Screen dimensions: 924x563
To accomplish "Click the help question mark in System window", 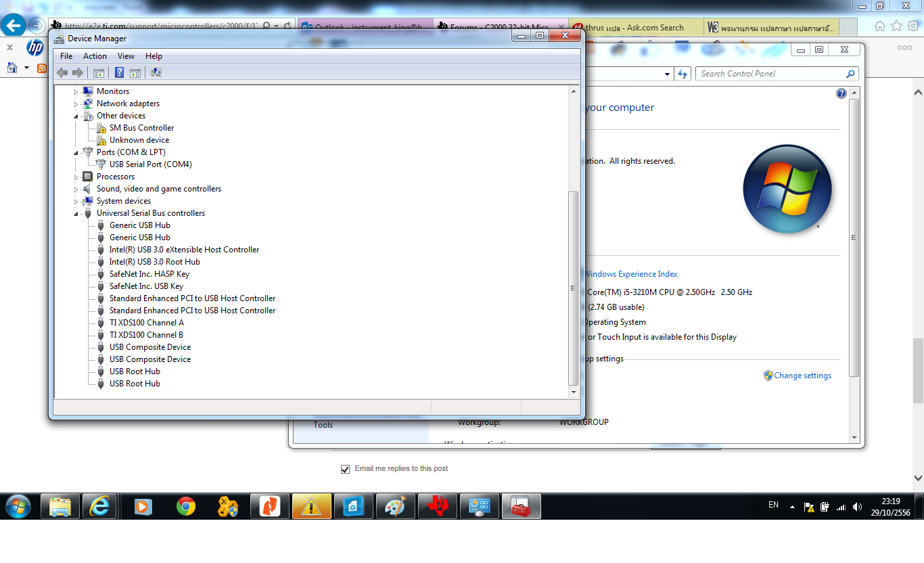I will (841, 93).
